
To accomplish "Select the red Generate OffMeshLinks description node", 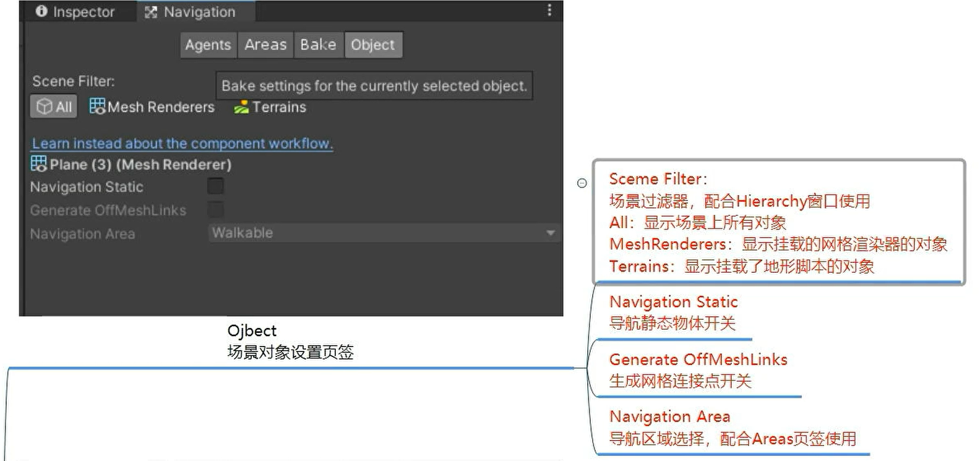I will coord(698,370).
